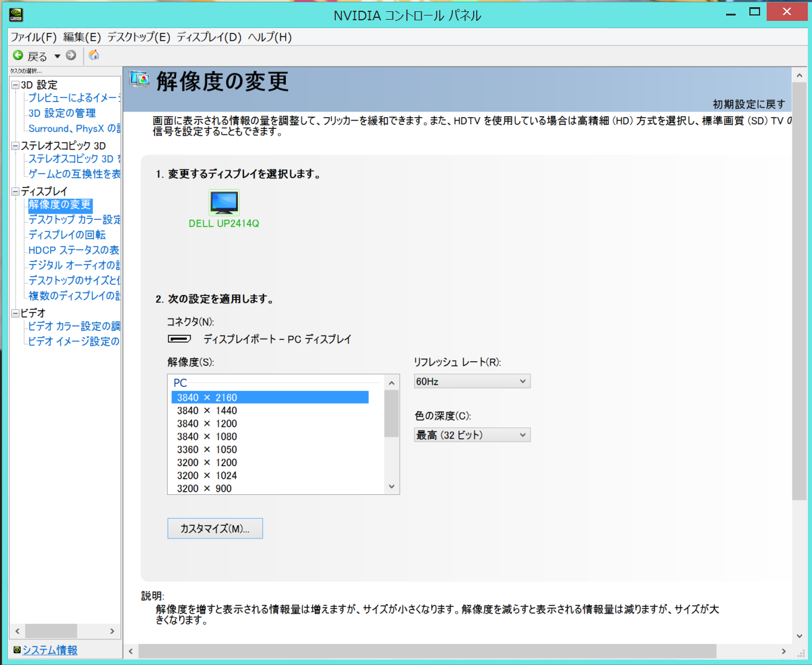Click the resolution list up arrow

tap(391, 383)
